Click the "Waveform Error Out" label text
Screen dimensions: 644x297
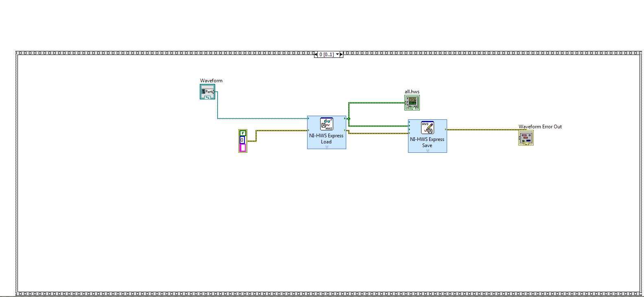click(x=540, y=127)
